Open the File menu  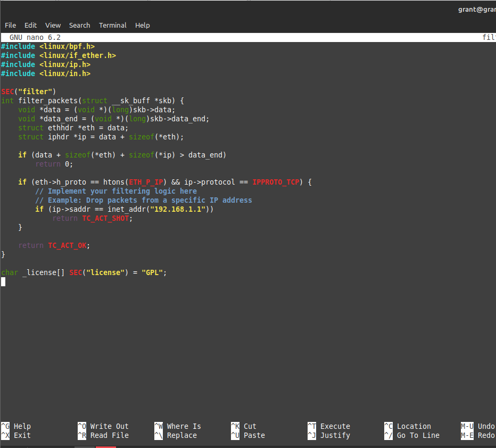[x=10, y=25]
